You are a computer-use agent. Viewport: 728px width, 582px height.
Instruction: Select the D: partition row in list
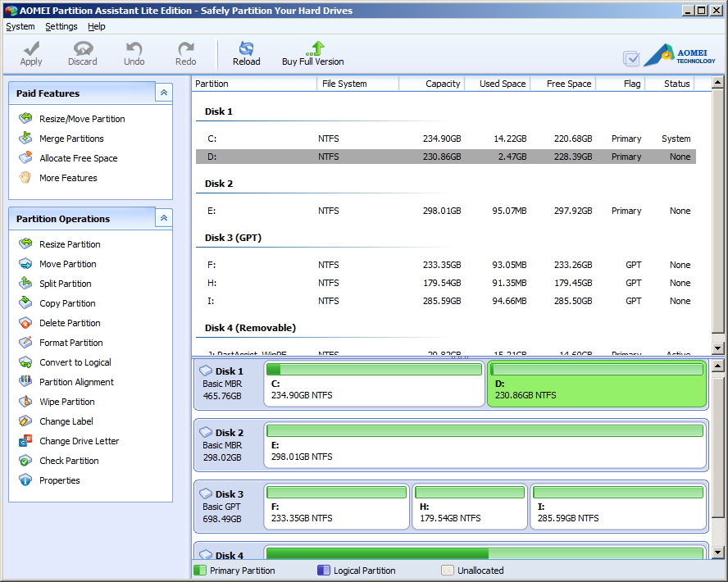[x=446, y=157]
